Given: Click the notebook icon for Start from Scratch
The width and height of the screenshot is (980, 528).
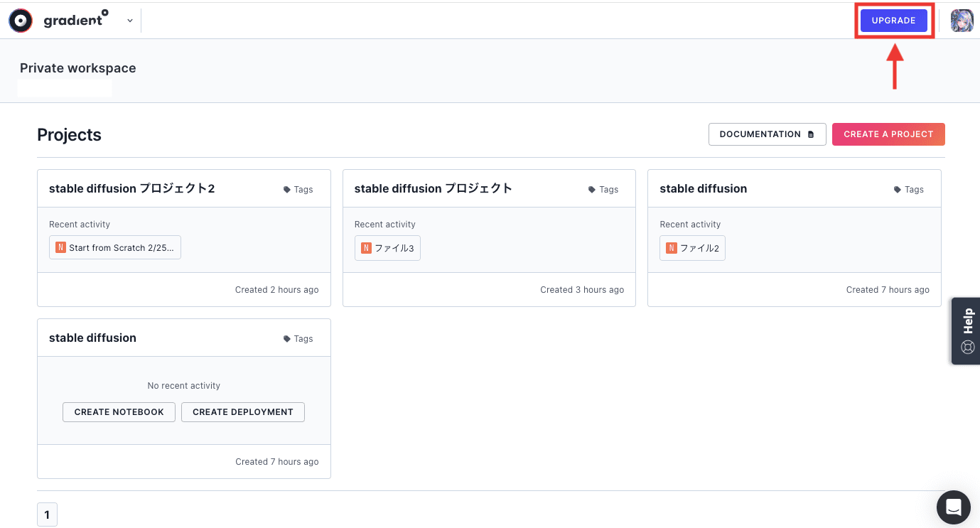Looking at the screenshot, I should (x=60, y=248).
